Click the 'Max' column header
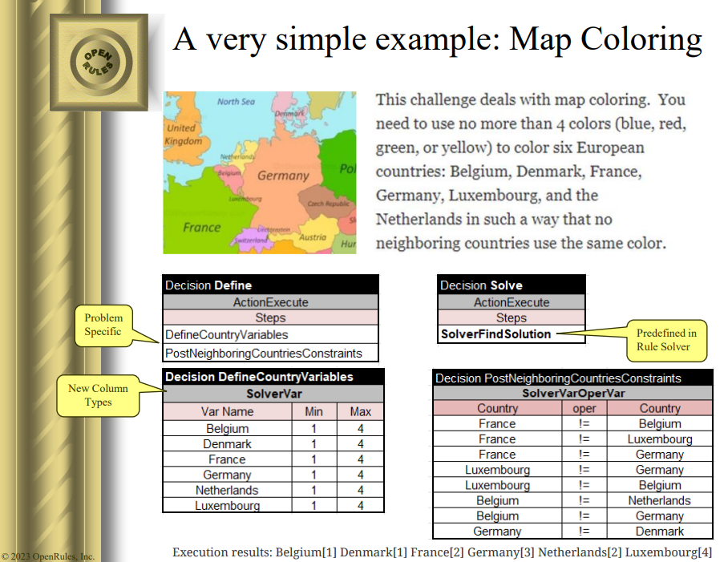This screenshot has width=728, height=562. (360, 412)
